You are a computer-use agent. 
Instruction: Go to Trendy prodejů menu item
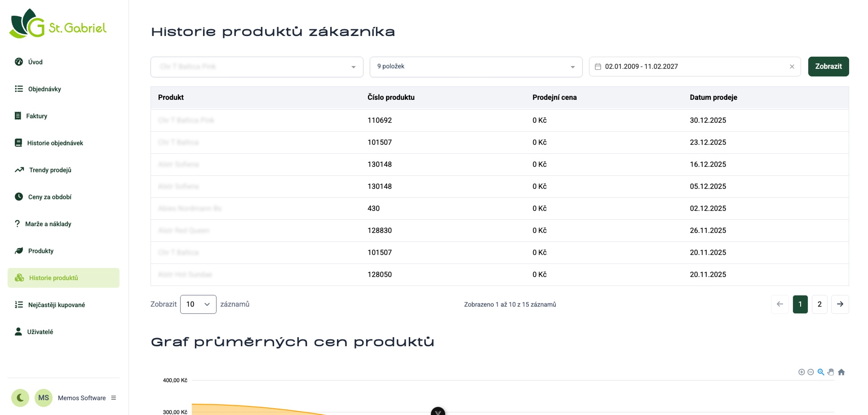pyautogui.click(x=50, y=170)
